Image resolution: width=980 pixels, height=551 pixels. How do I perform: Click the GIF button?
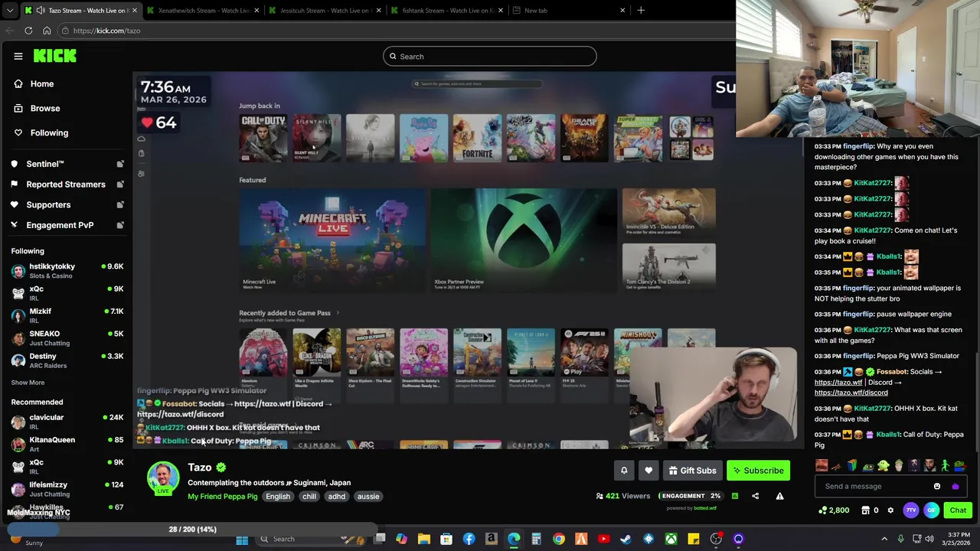[x=932, y=510]
